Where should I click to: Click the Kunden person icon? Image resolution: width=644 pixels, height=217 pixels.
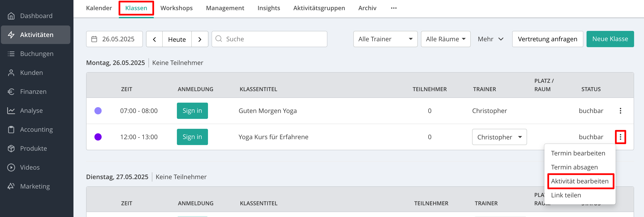(11, 73)
